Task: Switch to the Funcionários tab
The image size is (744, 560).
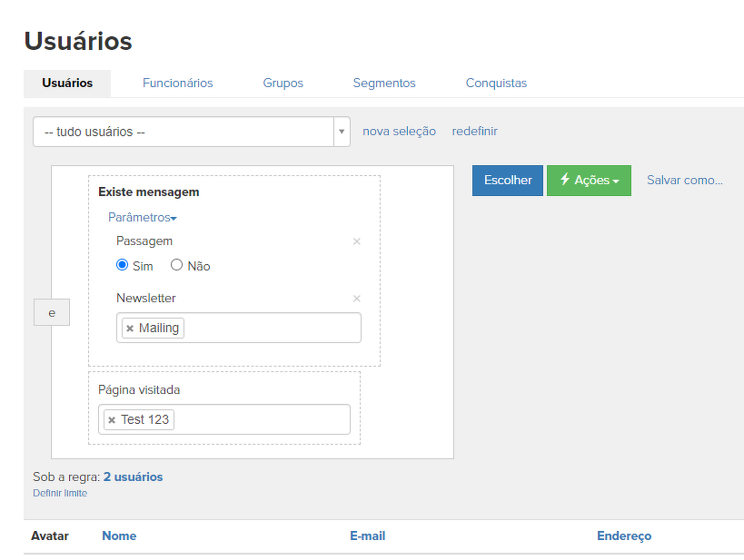Action: [177, 84]
